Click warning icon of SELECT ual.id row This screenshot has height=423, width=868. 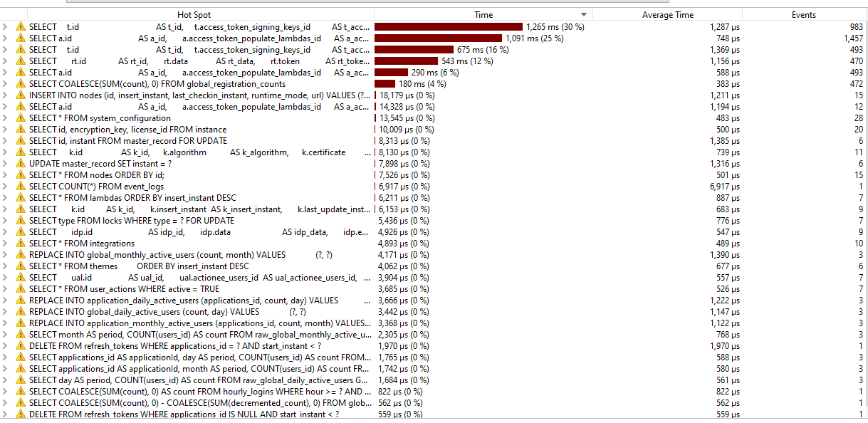(21, 278)
